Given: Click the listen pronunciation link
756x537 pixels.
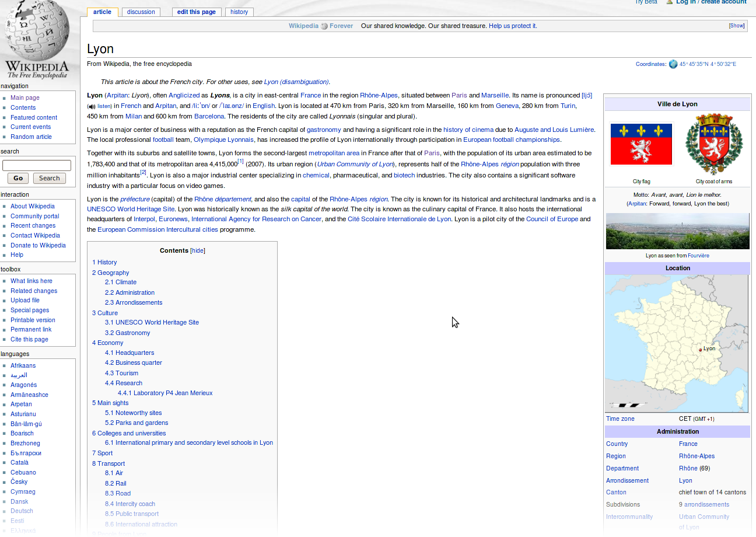Looking at the screenshot, I should point(104,106).
